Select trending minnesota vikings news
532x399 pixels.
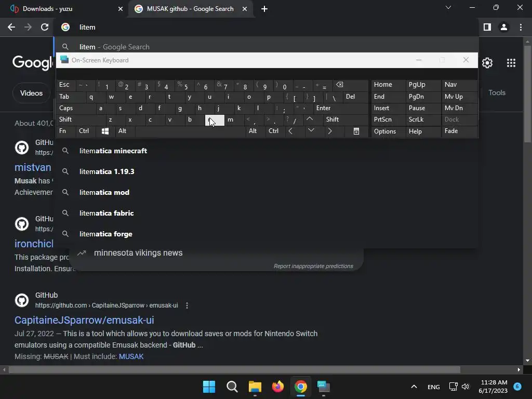point(138,253)
